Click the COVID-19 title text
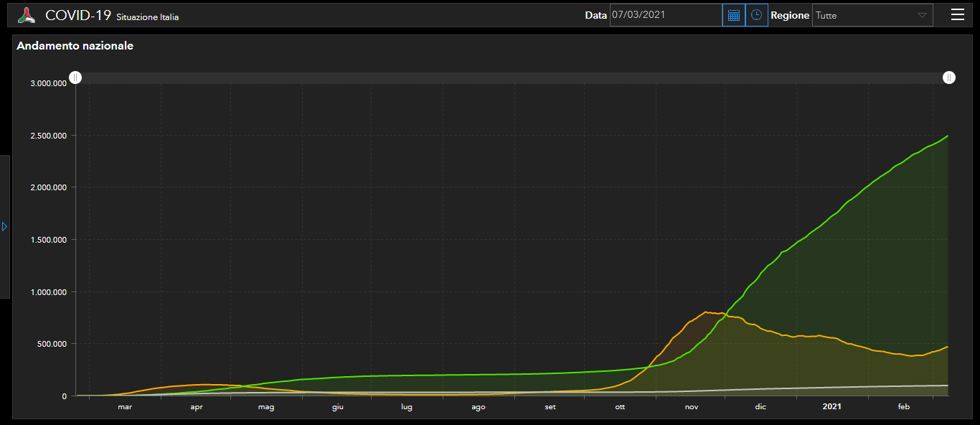Screen dimensions: 980x425 [x=77, y=15]
